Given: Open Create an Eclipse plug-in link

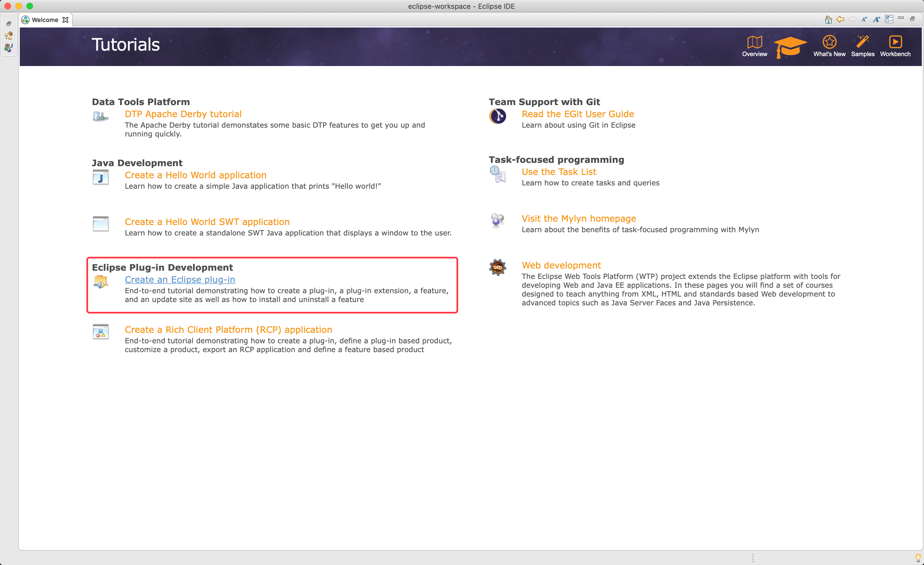Looking at the screenshot, I should (x=180, y=279).
